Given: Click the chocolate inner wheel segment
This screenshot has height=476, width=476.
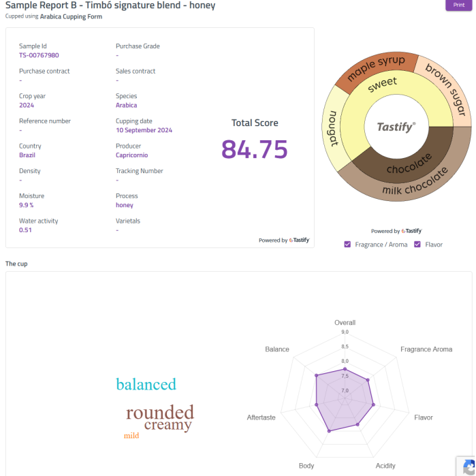Looking at the screenshot, I should point(409,165).
